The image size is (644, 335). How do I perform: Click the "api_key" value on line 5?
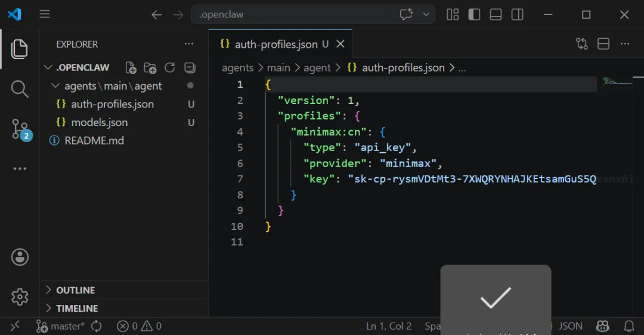coord(382,147)
